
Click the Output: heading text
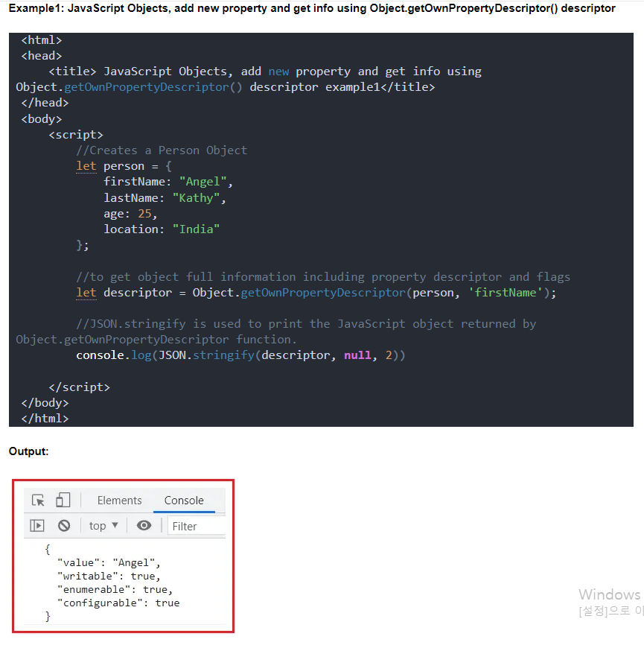tap(28, 451)
